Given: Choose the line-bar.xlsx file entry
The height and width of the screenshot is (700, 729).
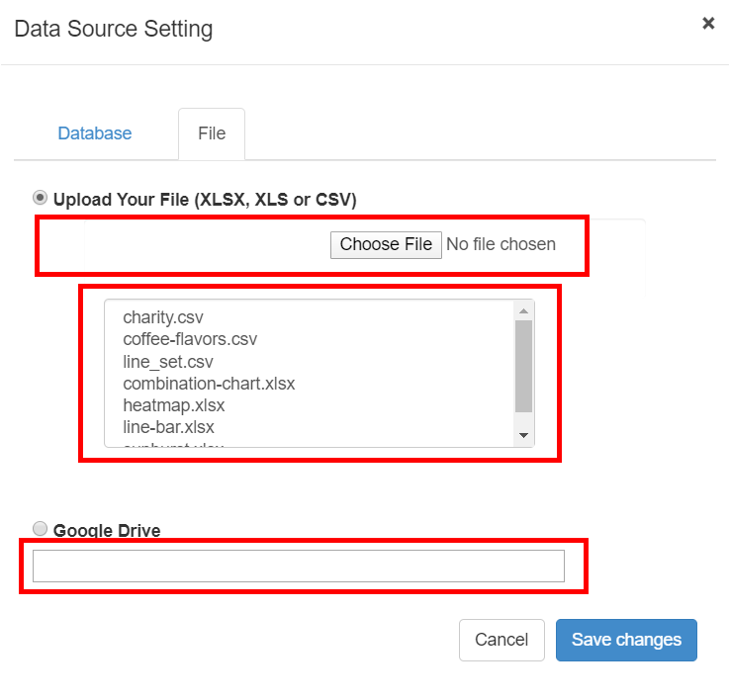Looking at the screenshot, I should click(168, 427).
